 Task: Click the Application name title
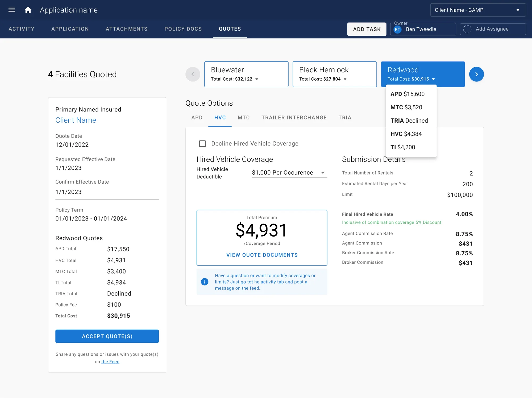(x=69, y=10)
